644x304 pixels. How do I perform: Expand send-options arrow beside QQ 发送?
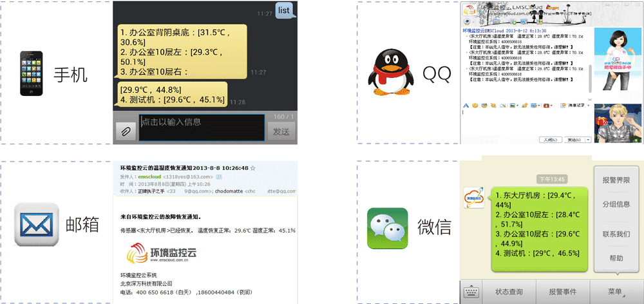[588, 140]
